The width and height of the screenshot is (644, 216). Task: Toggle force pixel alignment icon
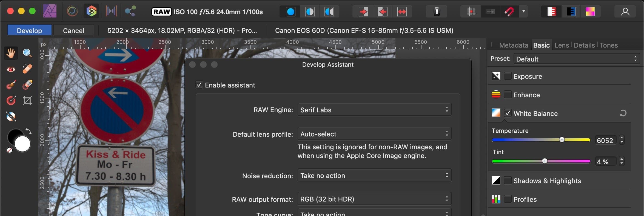471,12
